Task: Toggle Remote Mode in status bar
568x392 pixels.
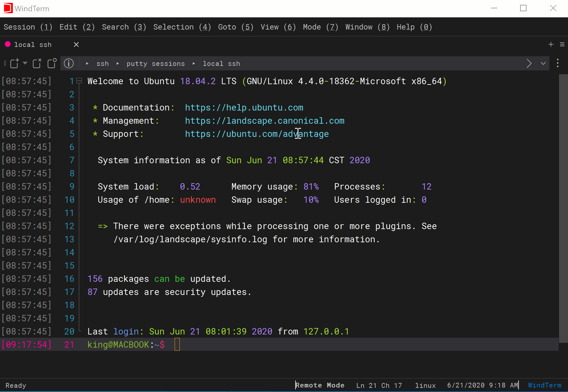Action: coord(320,385)
